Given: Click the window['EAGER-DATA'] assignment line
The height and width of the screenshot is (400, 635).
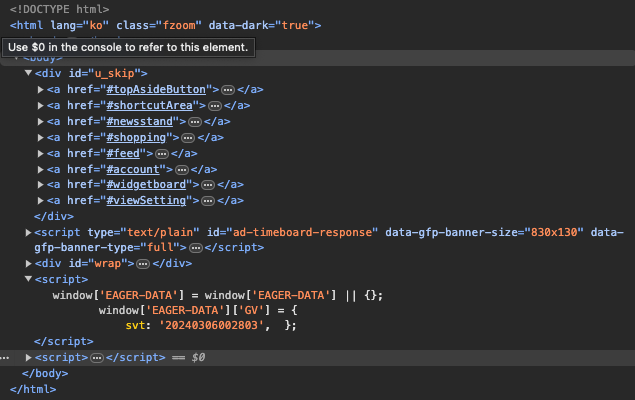Looking at the screenshot, I should coord(217,296).
